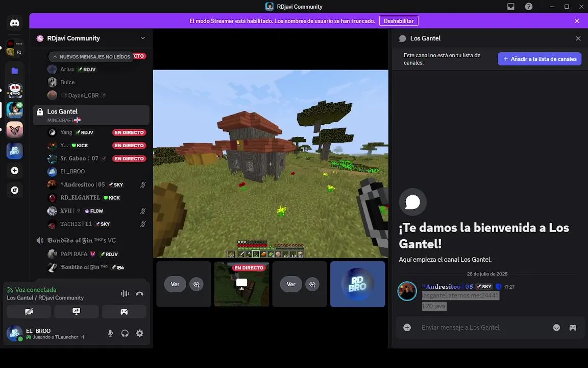Select the live stream thumbnail tile

pyautogui.click(x=241, y=284)
